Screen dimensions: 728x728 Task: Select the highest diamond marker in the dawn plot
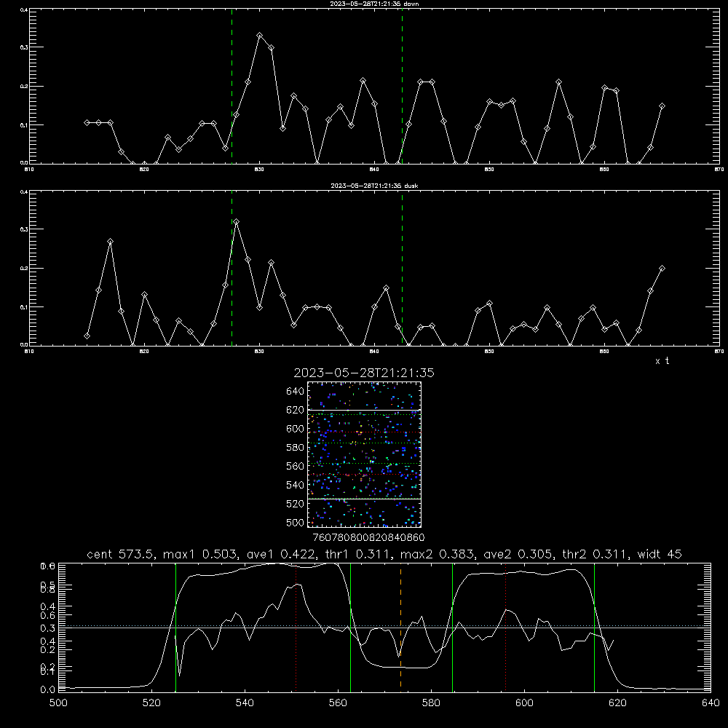(x=260, y=35)
